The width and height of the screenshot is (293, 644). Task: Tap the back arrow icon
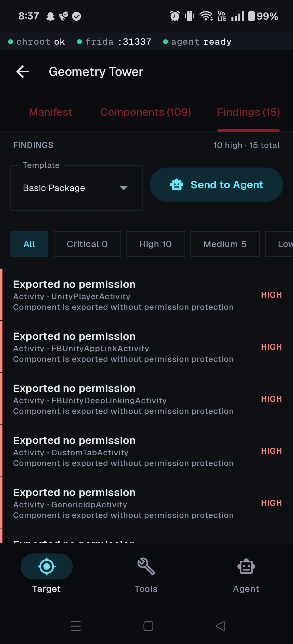tap(23, 72)
